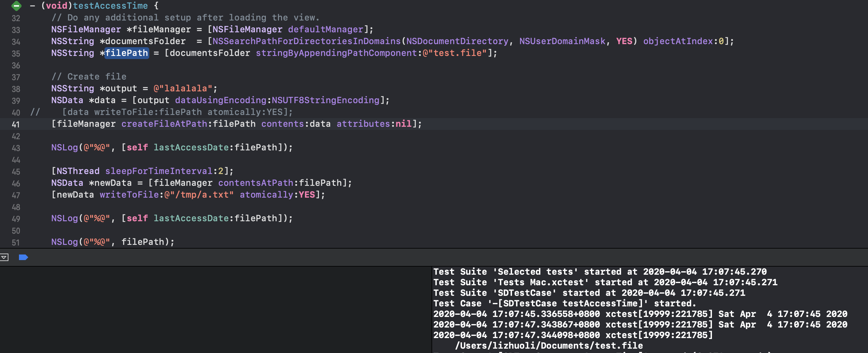Image resolution: width=868 pixels, height=353 pixels.
Task: Click the NSSearchPathForDirectoriesInDomains function name
Action: coord(306,41)
